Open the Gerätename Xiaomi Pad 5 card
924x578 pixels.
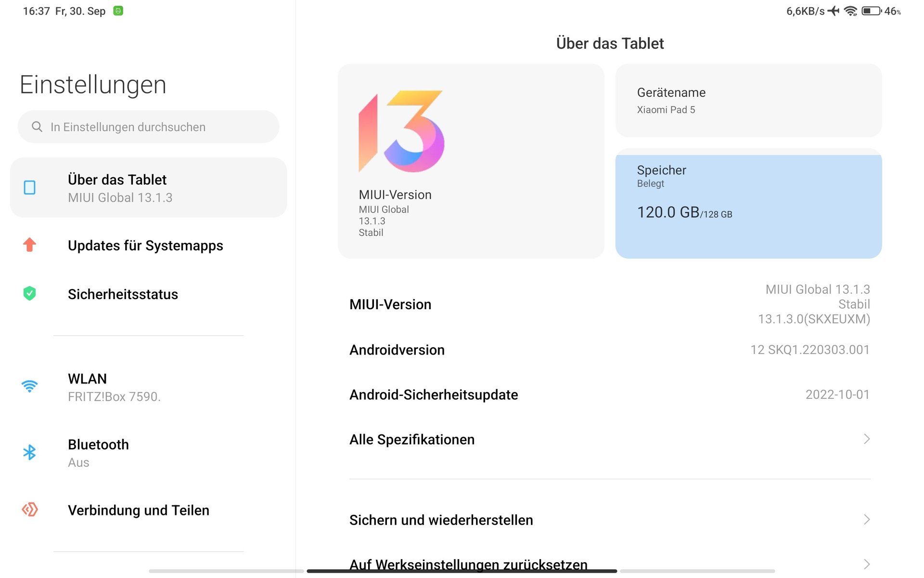[748, 101]
